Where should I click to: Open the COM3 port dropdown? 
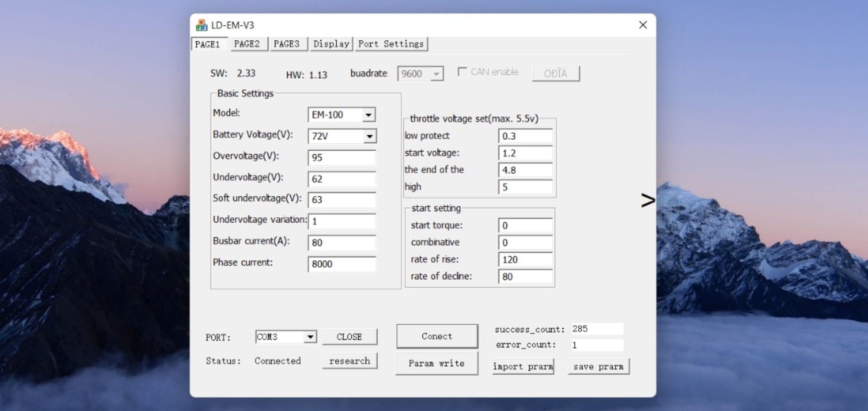coord(310,337)
